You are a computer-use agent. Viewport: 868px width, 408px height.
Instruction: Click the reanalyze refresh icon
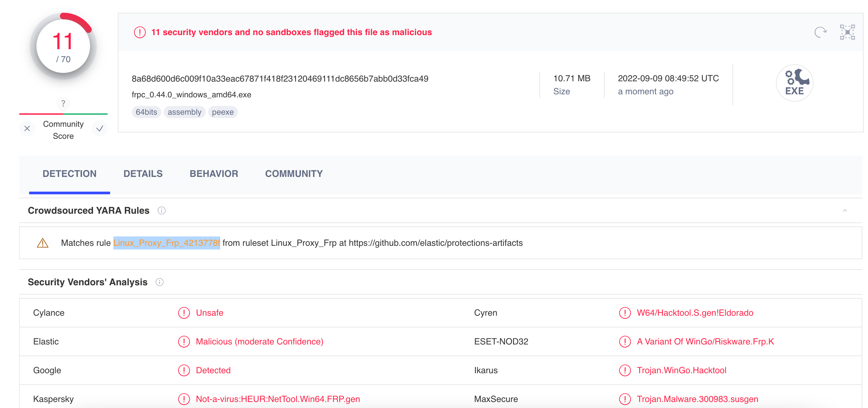820,32
